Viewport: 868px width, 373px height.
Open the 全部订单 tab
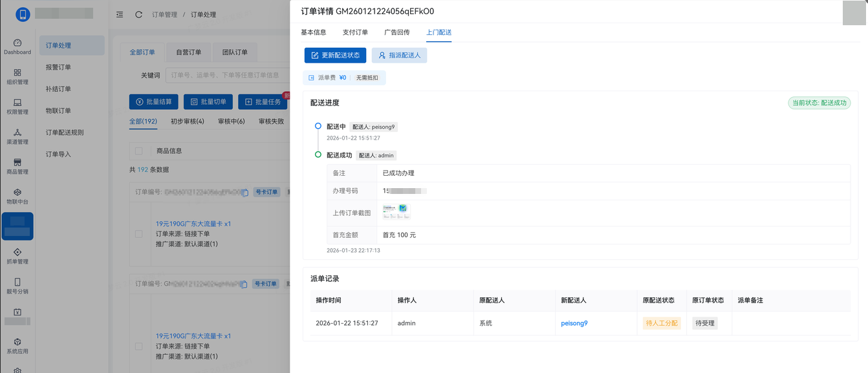click(x=142, y=52)
